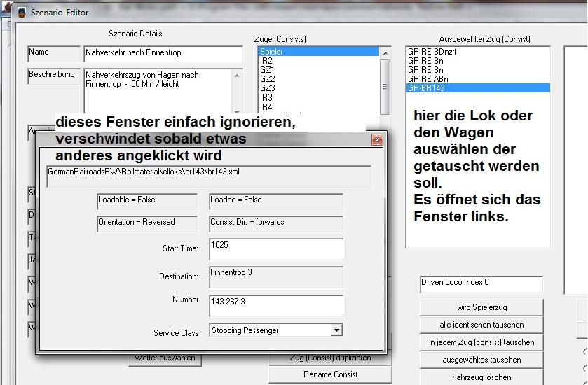This screenshot has height=385, width=588.
Task: Select the GR RE ABn wagon
Action: tap(478, 79)
